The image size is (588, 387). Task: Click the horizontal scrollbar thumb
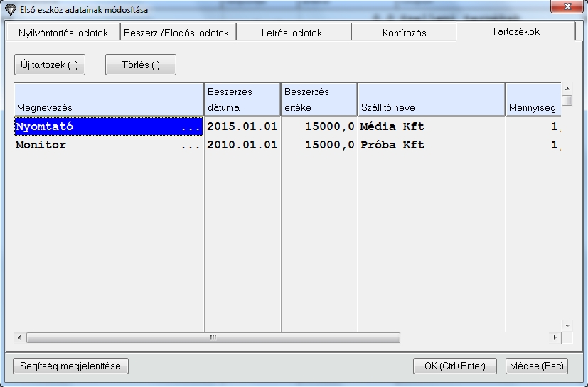(x=213, y=338)
